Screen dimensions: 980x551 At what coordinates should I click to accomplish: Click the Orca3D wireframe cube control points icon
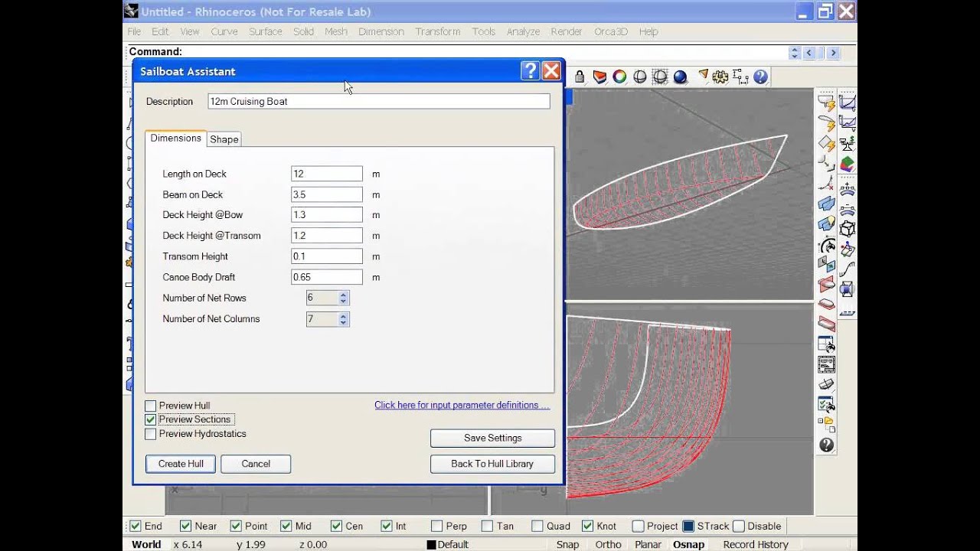847,228
